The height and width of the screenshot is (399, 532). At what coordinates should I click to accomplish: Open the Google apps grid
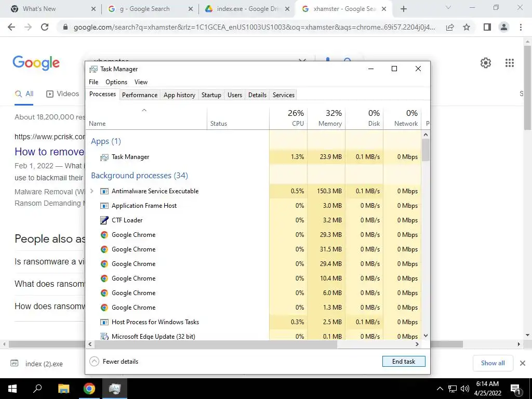pyautogui.click(x=510, y=63)
